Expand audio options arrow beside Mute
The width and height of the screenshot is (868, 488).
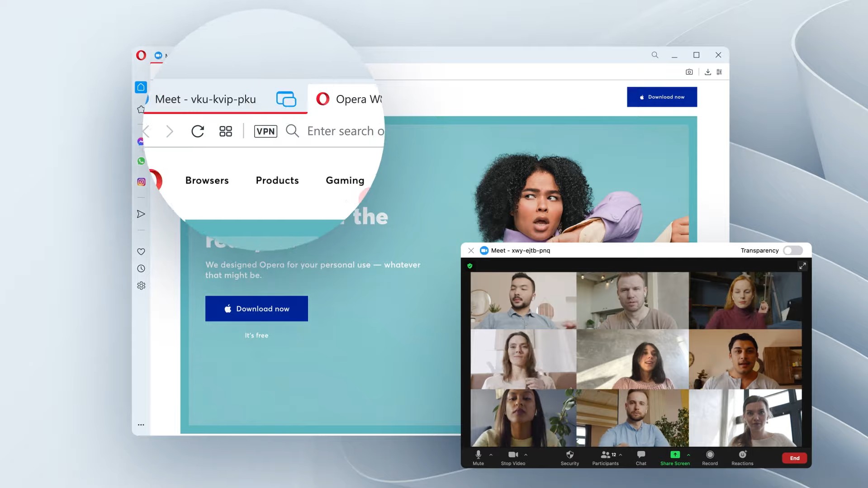pos(491,455)
